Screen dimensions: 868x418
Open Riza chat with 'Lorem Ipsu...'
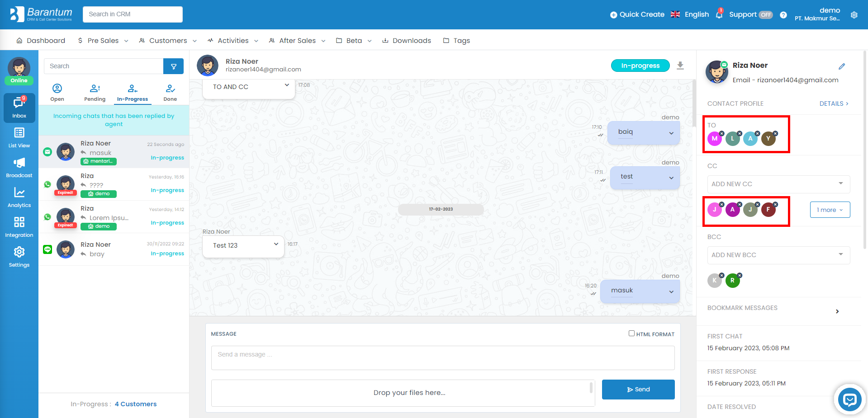[114, 217]
